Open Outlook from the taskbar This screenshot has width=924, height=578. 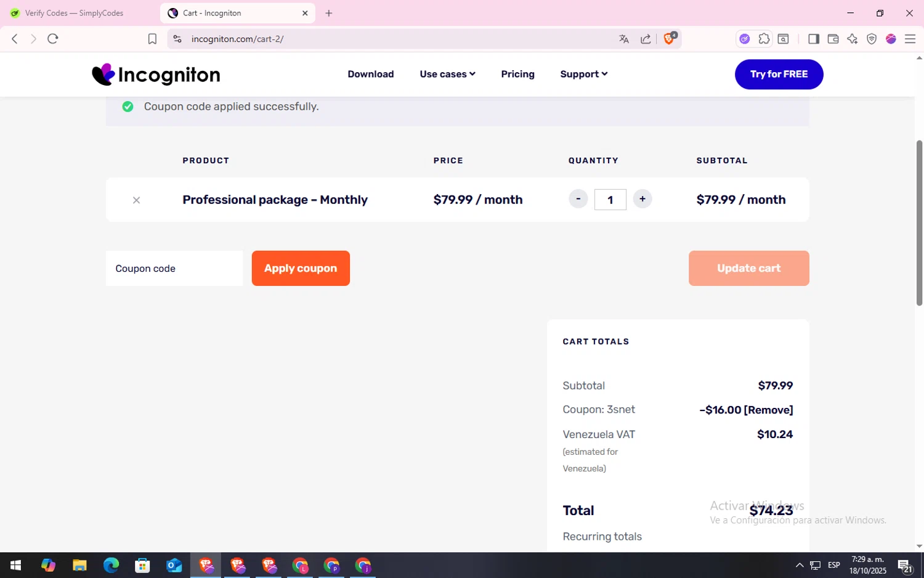tap(174, 565)
